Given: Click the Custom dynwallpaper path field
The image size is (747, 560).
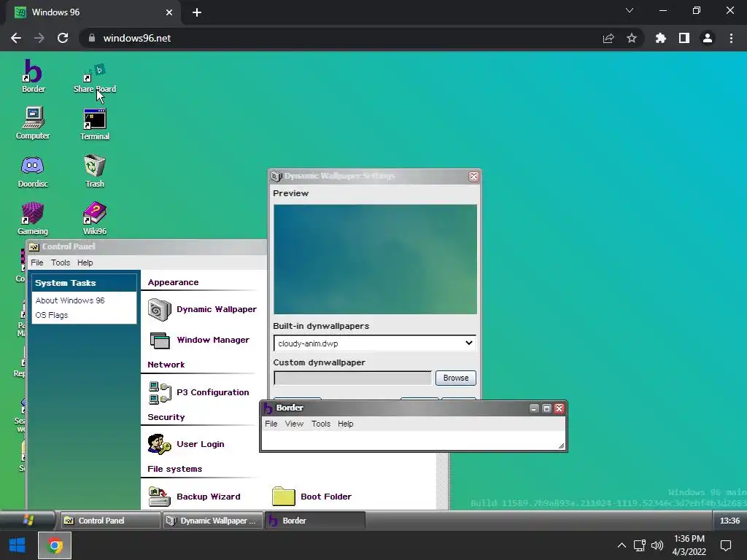Looking at the screenshot, I should (352, 378).
